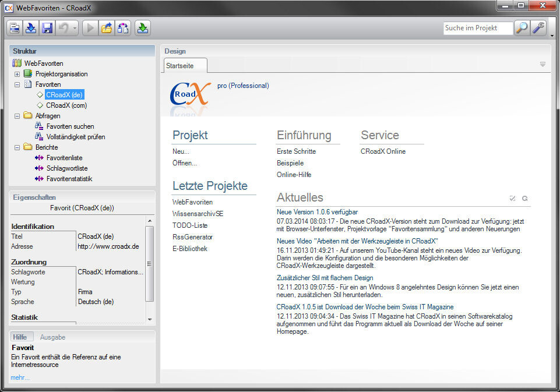Open a project via 'Öffnen...'
The image size is (560, 392).
click(x=184, y=163)
